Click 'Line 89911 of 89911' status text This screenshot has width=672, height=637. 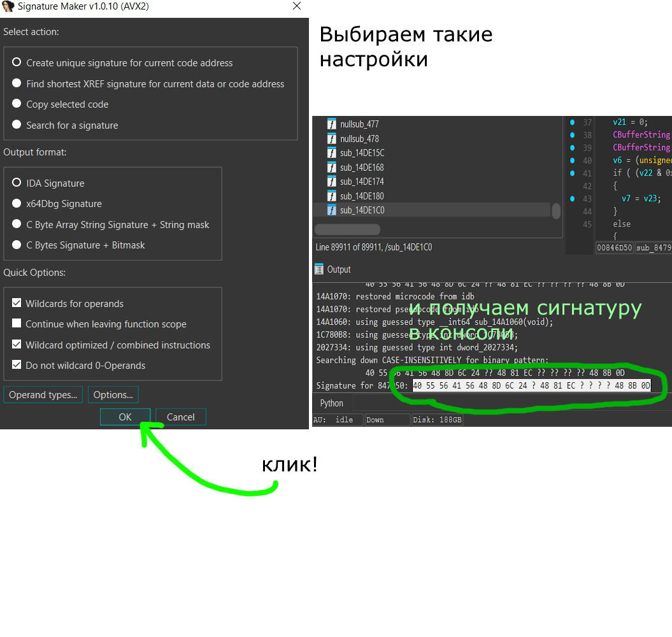(x=374, y=247)
